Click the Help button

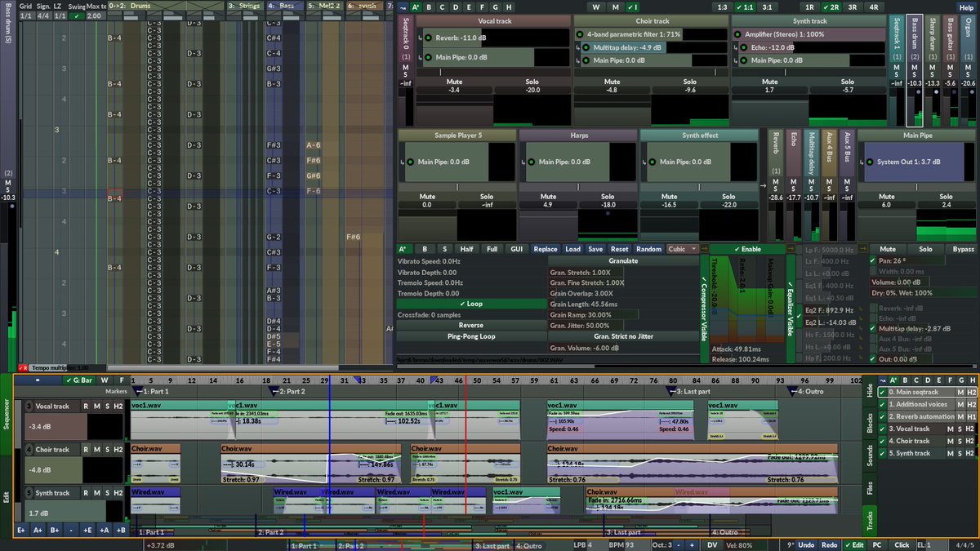(965, 7)
